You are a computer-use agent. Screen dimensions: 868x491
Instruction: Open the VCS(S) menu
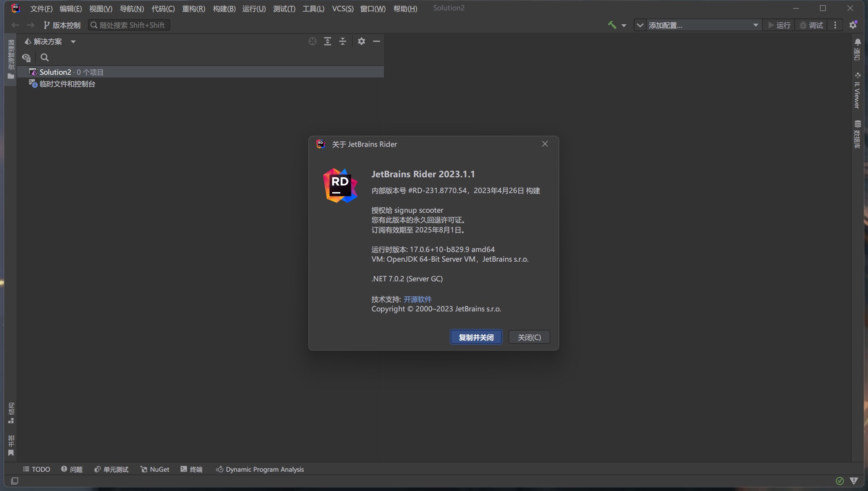(343, 8)
